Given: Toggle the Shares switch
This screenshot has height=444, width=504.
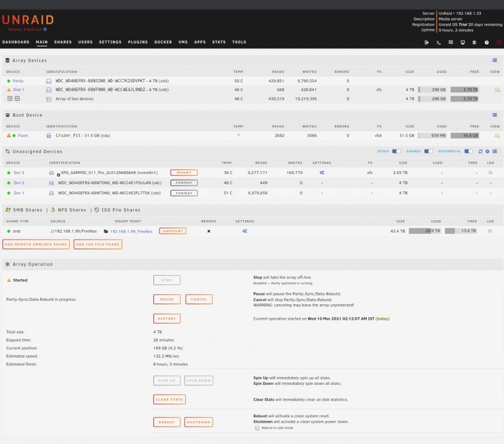Looking at the screenshot, I should tap(428, 151).
